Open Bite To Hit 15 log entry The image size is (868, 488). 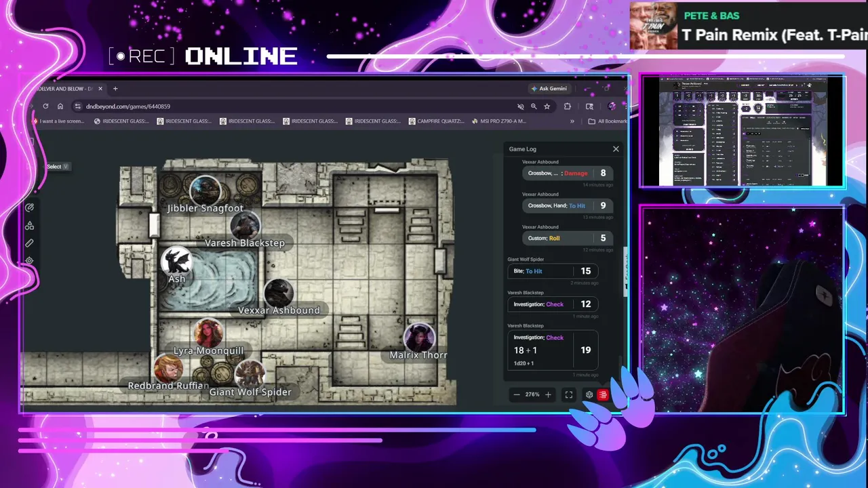[x=553, y=271]
